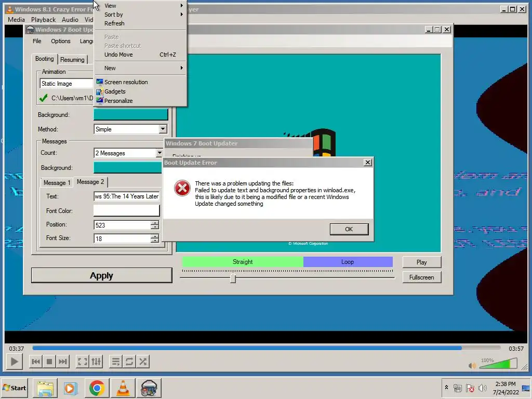The height and width of the screenshot is (399, 532).
Task: Click the message Text input field
Action: coord(127,196)
